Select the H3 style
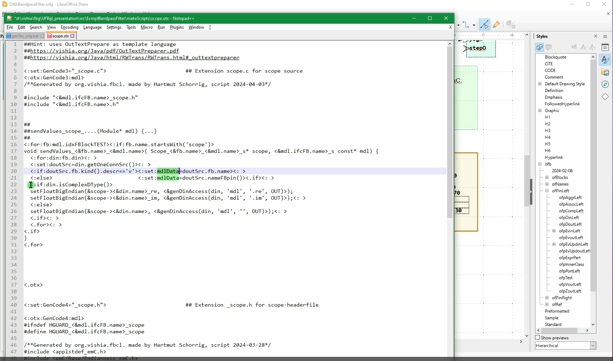 547,131
